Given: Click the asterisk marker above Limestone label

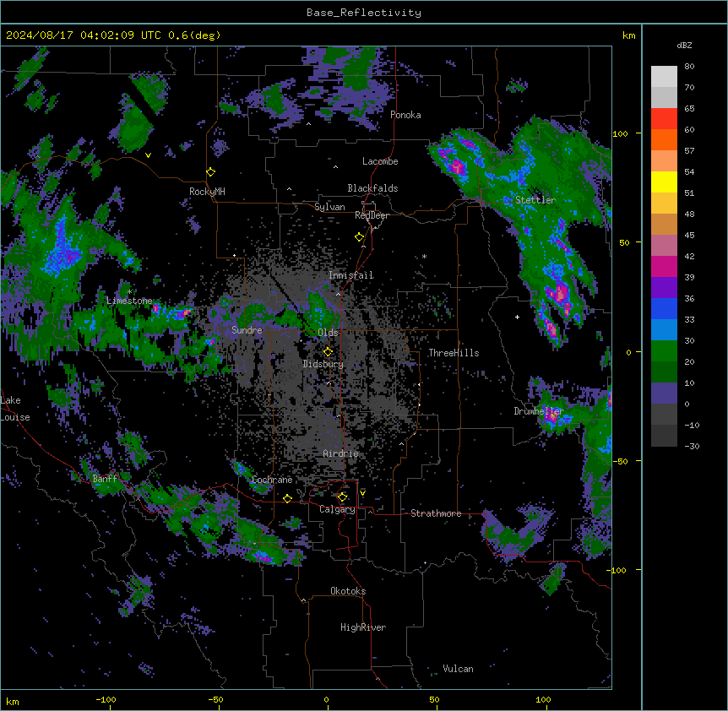Looking at the screenshot, I should (129, 292).
